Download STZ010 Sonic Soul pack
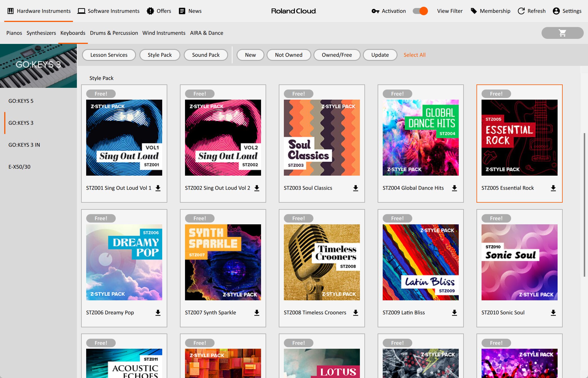The height and width of the screenshot is (378, 588). tap(553, 313)
